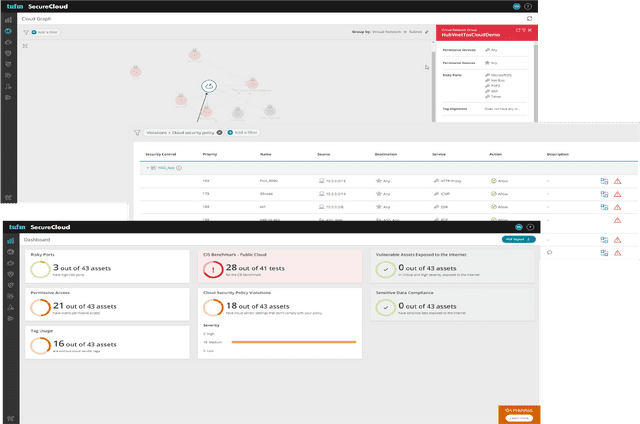The image size is (640, 424).
Task: Click the funnel filter icon above rules table
Action: point(137,132)
